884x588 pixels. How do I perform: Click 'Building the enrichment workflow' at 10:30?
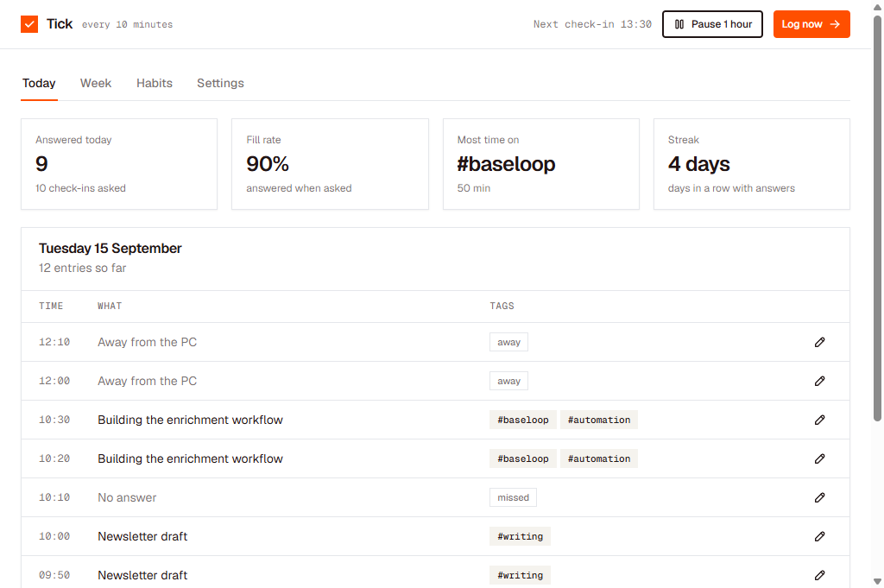click(x=190, y=420)
